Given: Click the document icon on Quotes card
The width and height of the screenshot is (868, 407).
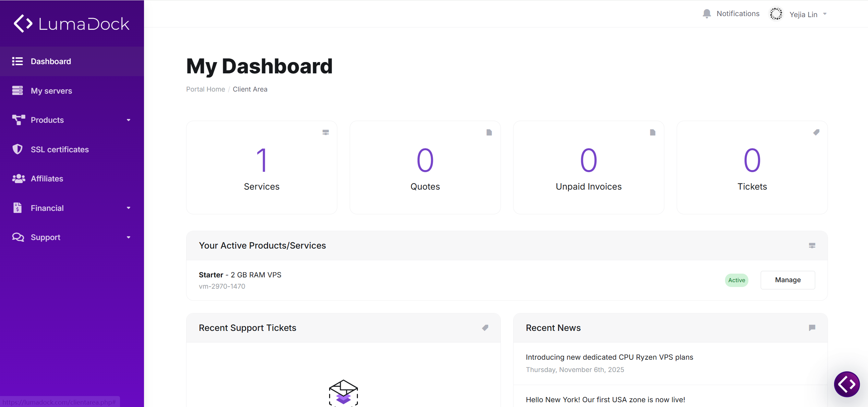Looking at the screenshot, I should (x=489, y=132).
